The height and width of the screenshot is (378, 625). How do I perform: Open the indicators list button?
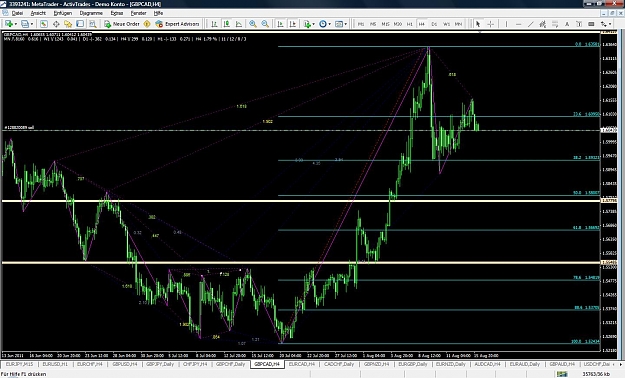tap(307, 24)
